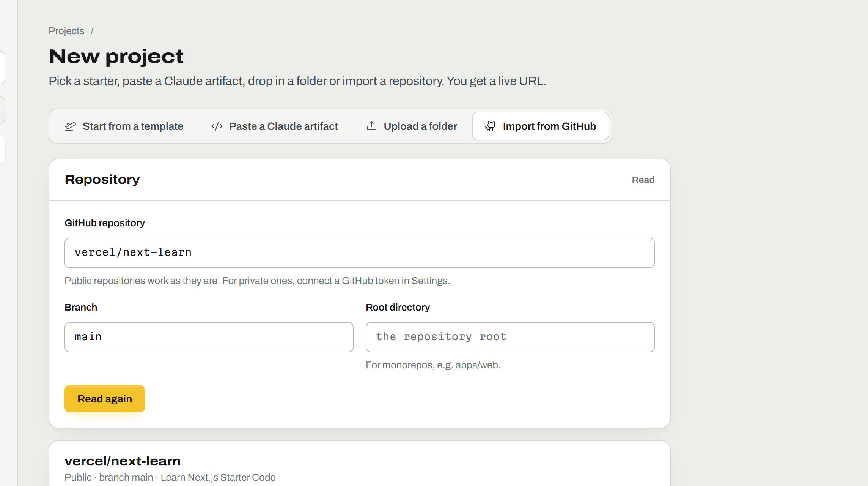Viewport: 868px width, 486px height.
Task: Open the Paste a Claude artifact tab
Action: click(274, 126)
